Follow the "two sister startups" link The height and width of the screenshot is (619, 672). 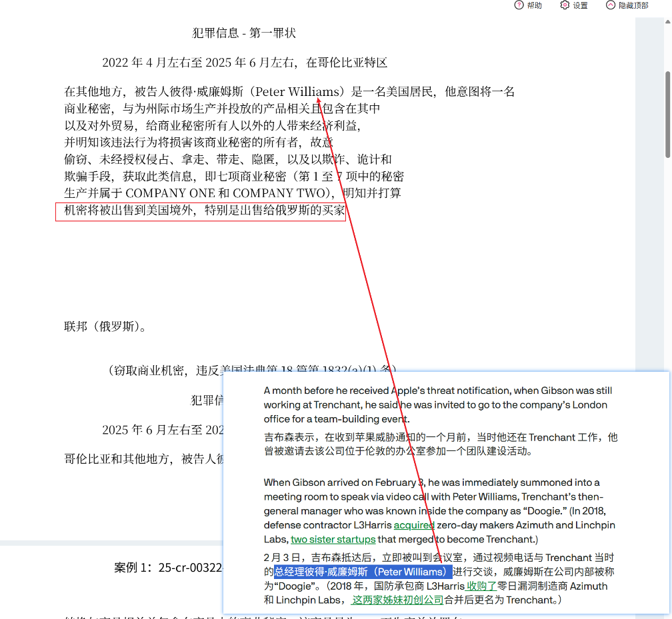coord(333,539)
